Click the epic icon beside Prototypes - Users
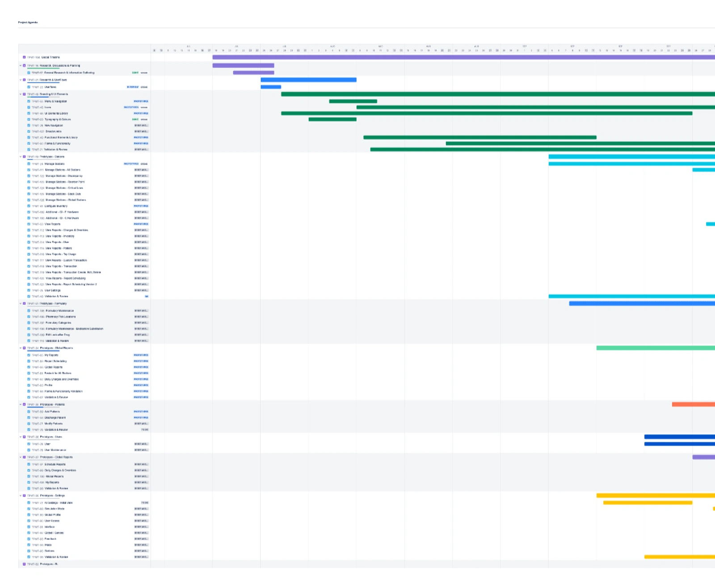 click(x=24, y=437)
